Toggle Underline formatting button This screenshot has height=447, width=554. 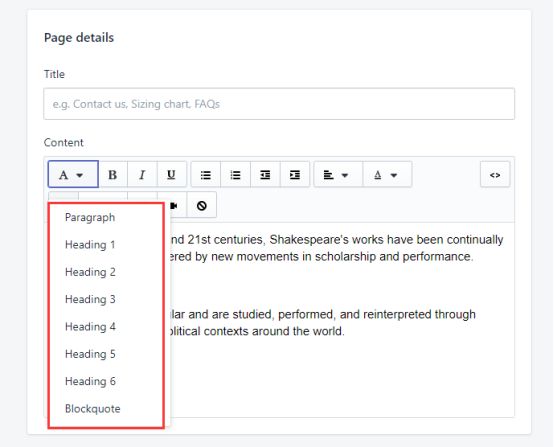click(171, 175)
